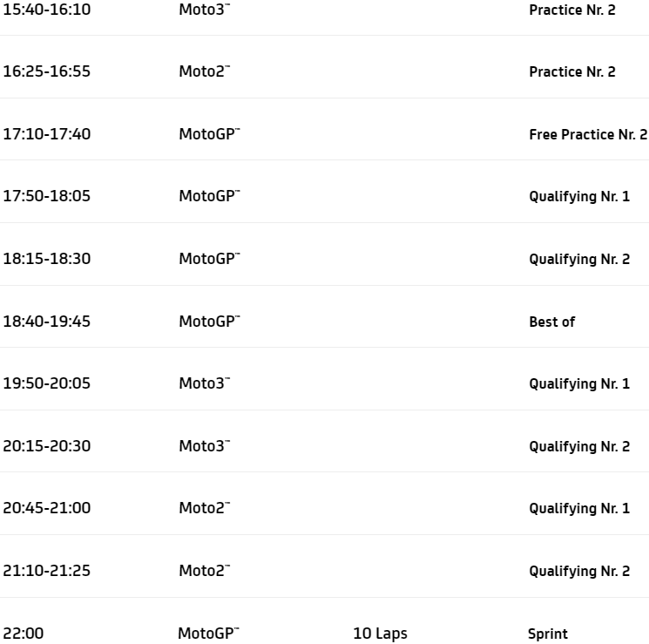Click the 10 Laps Sprint label

(x=380, y=634)
